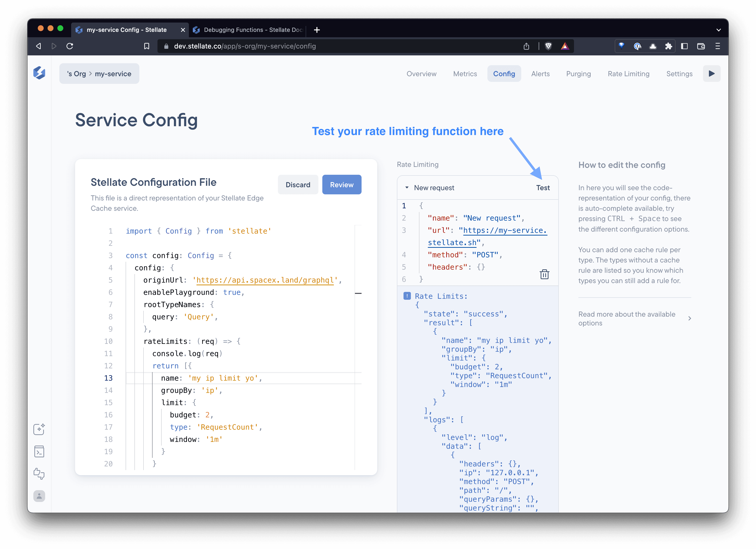Run the Test for rate limiting
Screen dimensions: 756x549
543,187
